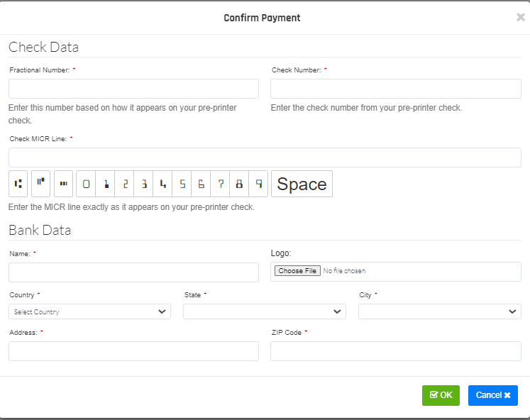Close the Confirm Payment dialog
This screenshot has width=530, height=420.
pyautogui.click(x=521, y=17)
